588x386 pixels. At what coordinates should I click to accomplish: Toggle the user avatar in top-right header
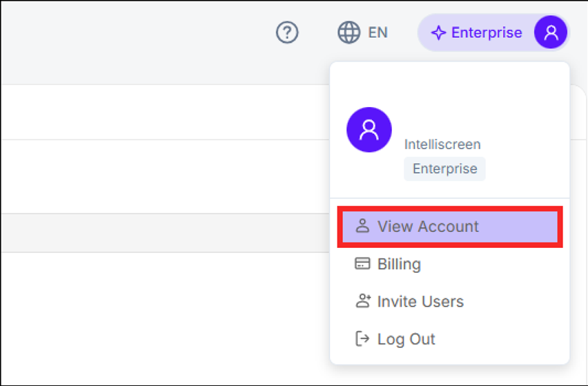(x=551, y=32)
